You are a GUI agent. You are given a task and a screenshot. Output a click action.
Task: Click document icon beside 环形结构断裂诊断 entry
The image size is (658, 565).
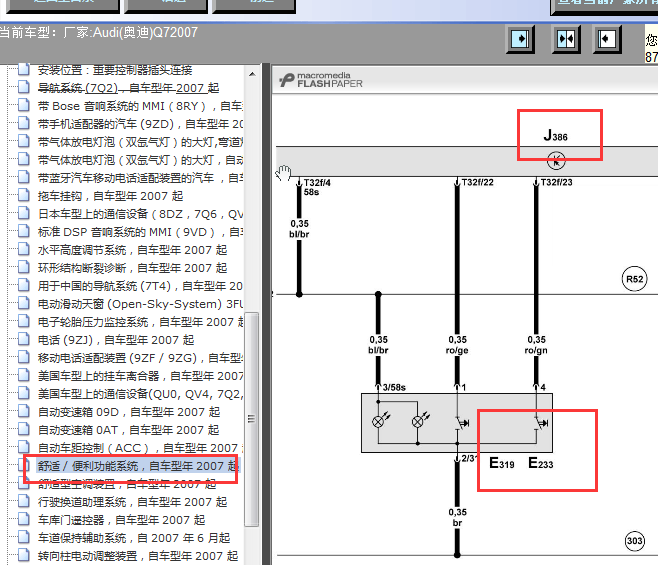click(24, 268)
